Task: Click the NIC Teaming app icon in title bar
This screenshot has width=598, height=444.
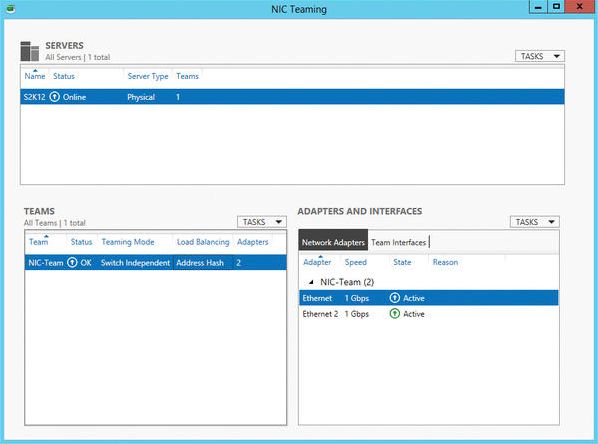Action: (10, 8)
